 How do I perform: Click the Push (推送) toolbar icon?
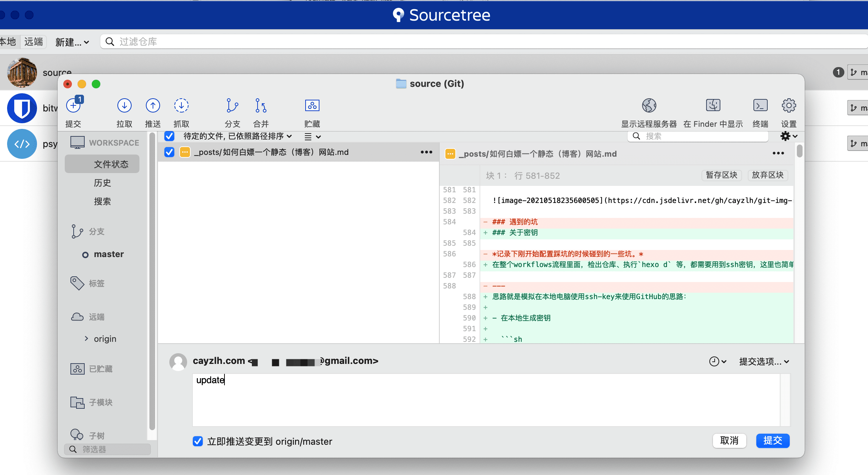tap(153, 106)
